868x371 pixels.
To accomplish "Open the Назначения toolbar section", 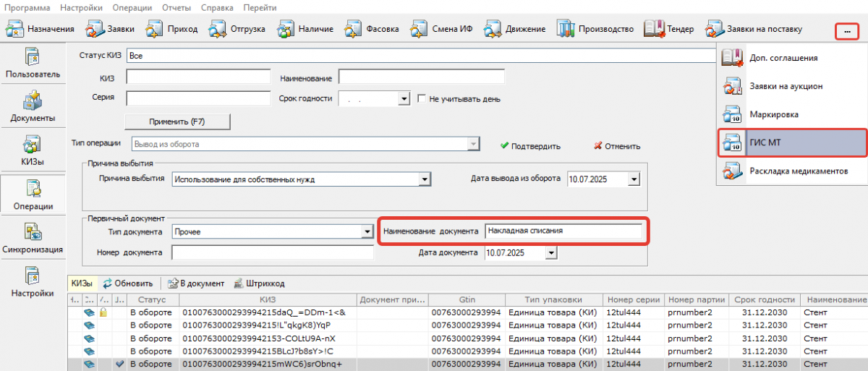I will [x=41, y=29].
